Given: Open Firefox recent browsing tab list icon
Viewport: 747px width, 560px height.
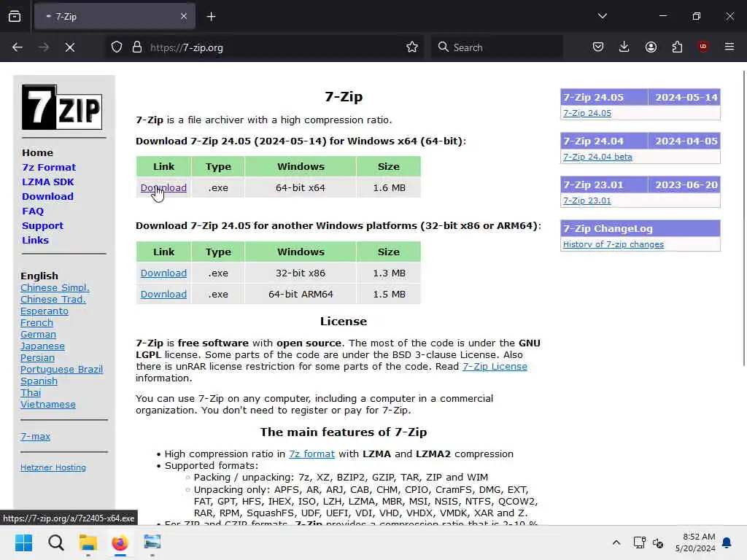Looking at the screenshot, I should 15,17.
